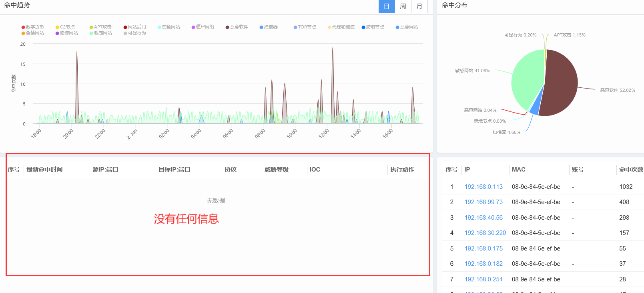
Task: Click hit count 157 cell
Action: click(624, 233)
